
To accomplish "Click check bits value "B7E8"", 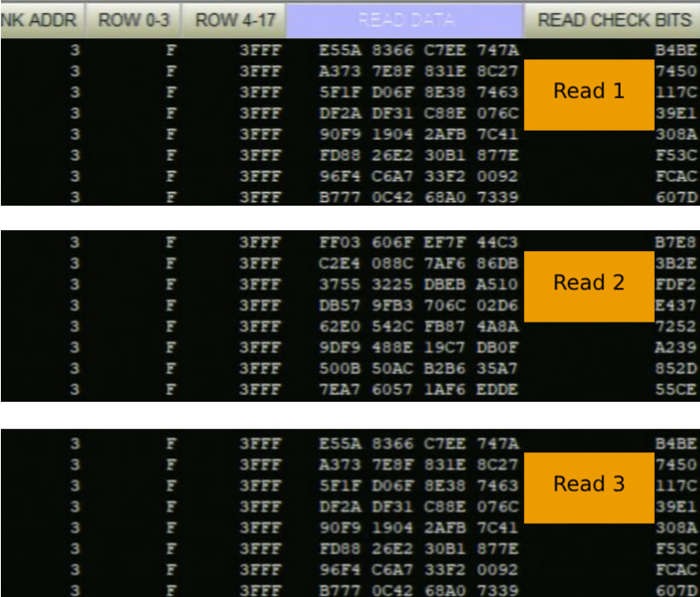I will tap(676, 241).
